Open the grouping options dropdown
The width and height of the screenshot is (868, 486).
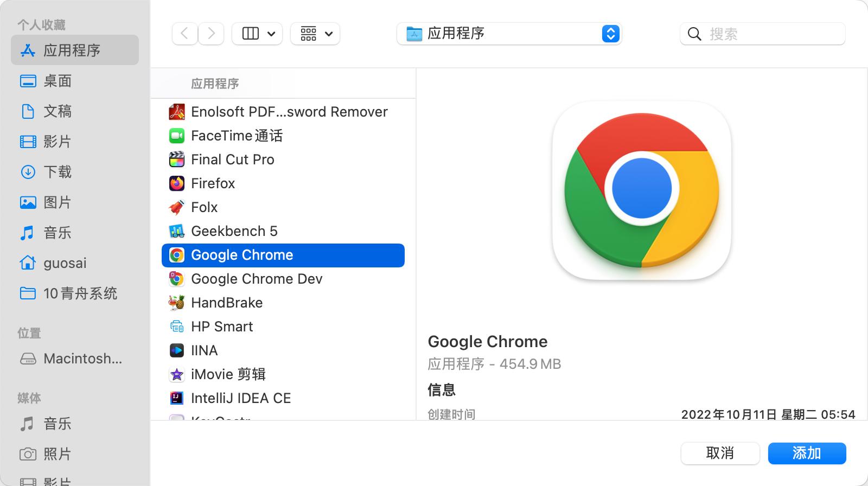coord(315,33)
